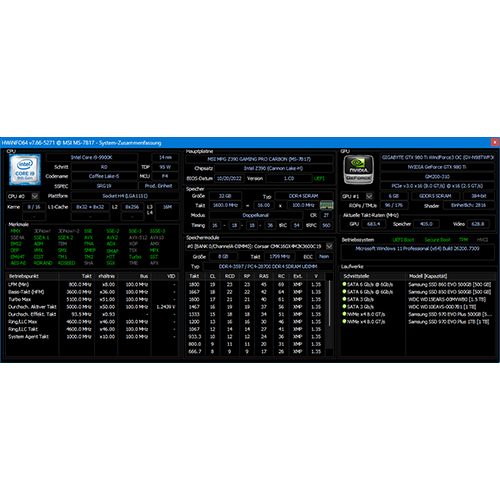Viewport: 500px width, 500px height.
Task: Click the HTT feature flag
Action: [x=111, y=257]
